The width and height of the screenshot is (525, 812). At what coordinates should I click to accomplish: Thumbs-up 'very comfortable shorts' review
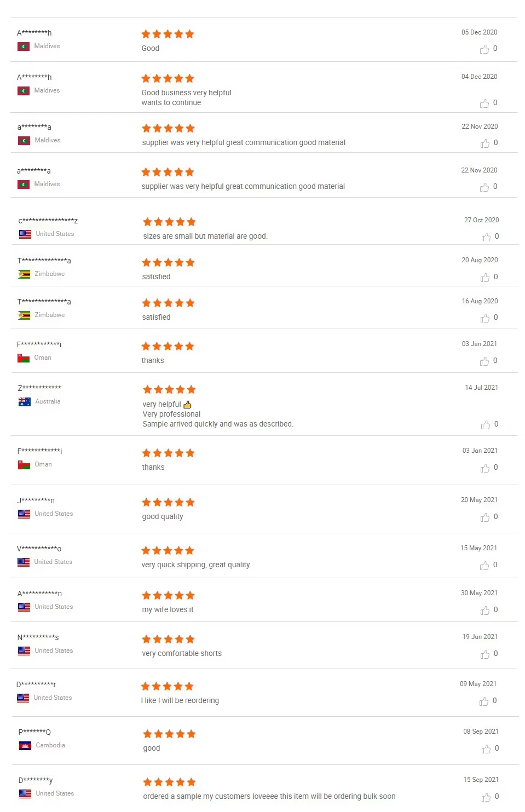[x=484, y=654]
